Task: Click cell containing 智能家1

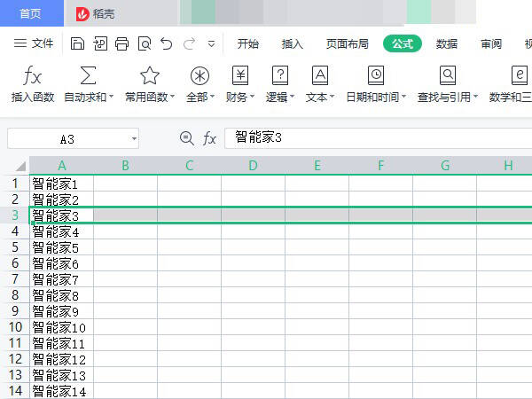Action: coord(61,184)
